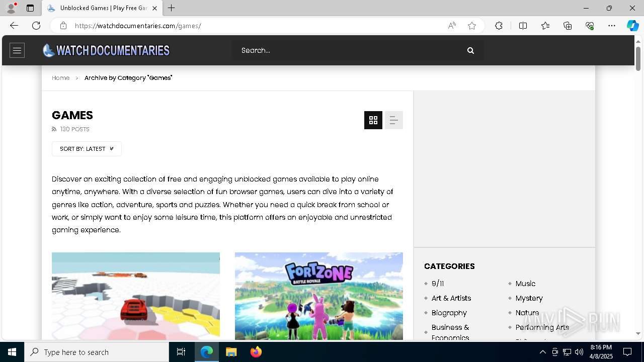
Task: Open the Copilot sidebar
Action: (633, 26)
